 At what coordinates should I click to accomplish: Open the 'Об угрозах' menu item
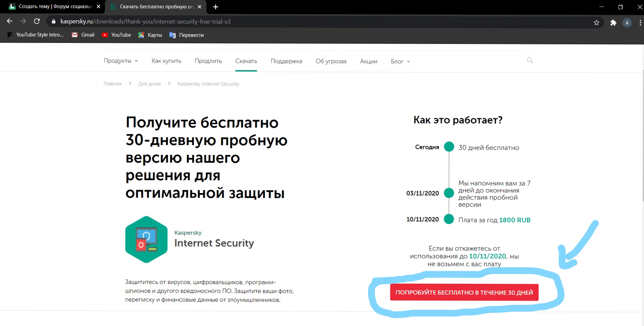[x=331, y=61]
